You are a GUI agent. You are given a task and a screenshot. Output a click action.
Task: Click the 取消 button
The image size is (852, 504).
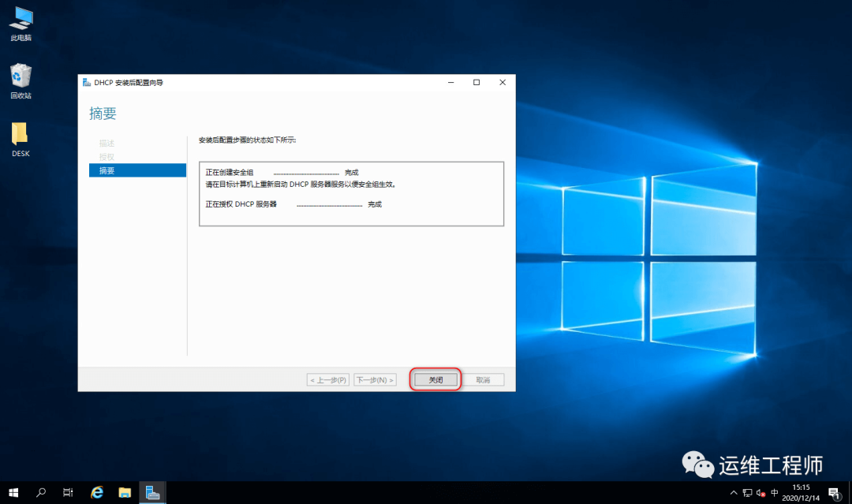(483, 379)
